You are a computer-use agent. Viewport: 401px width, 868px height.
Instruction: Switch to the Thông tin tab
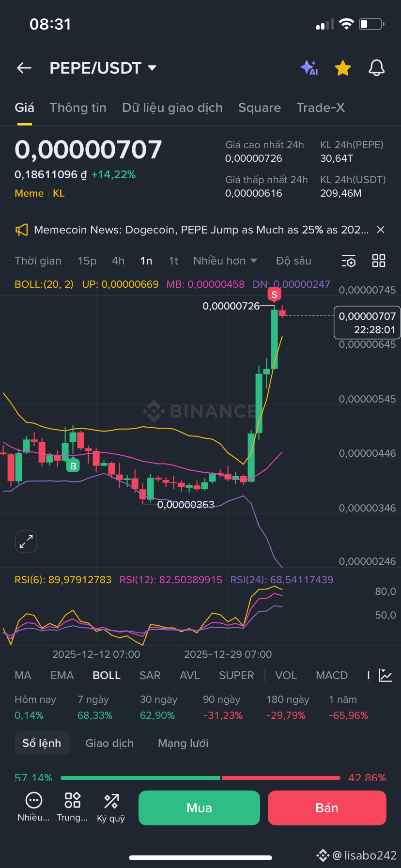78,108
